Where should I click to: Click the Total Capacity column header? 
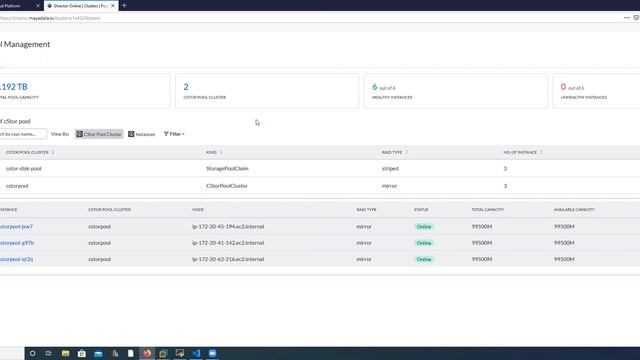click(488, 209)
